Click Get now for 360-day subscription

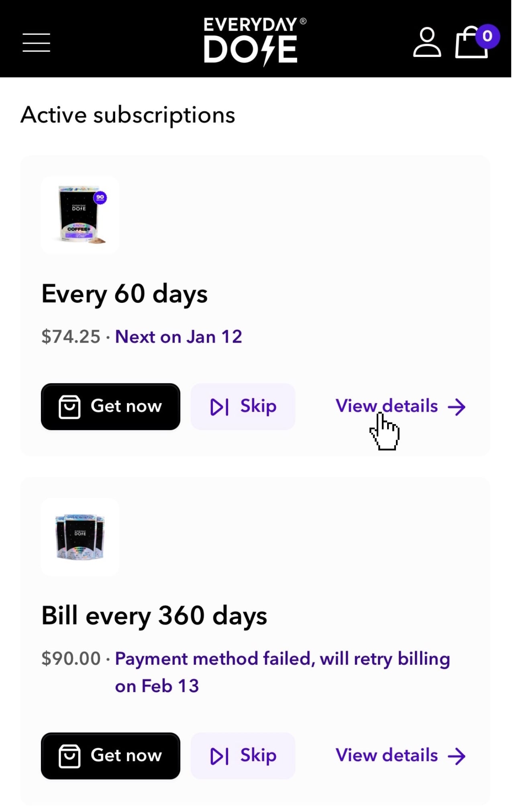click(x=110, y=756)
